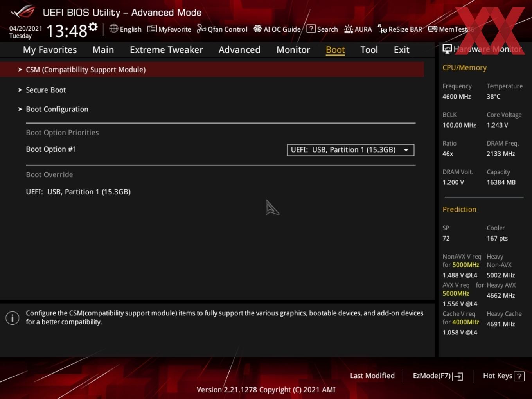Switch language via English label
This screenshot has height=399, width=532.
131,29
